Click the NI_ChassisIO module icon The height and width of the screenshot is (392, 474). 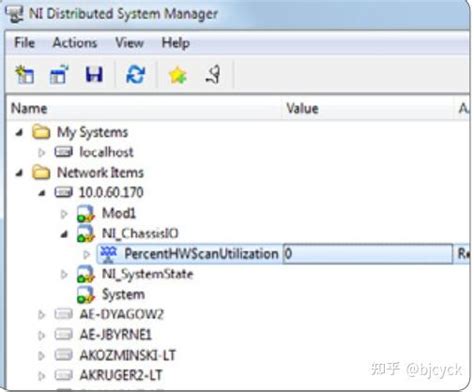(x=86, y=233)
